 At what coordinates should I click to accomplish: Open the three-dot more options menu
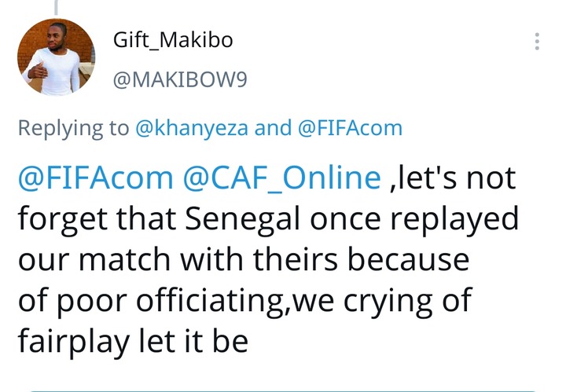(x=538, y=42)
